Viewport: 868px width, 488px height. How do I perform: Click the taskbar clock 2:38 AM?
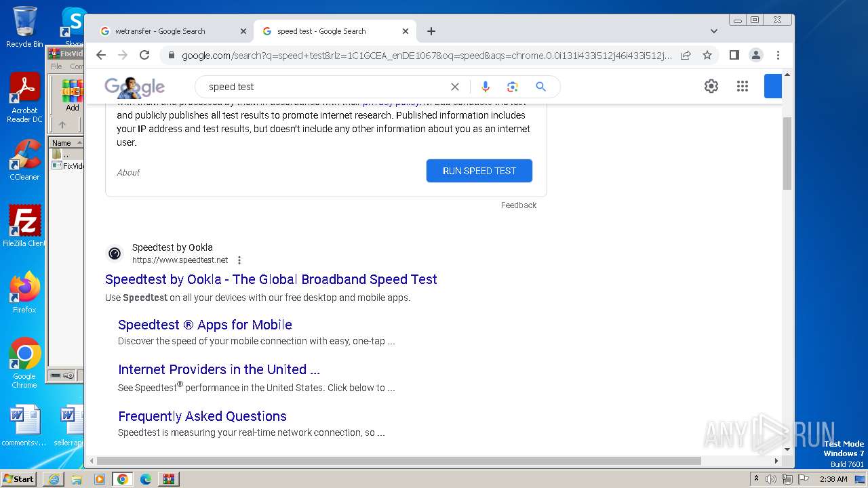pyautogui.click(x=833, y=479)
